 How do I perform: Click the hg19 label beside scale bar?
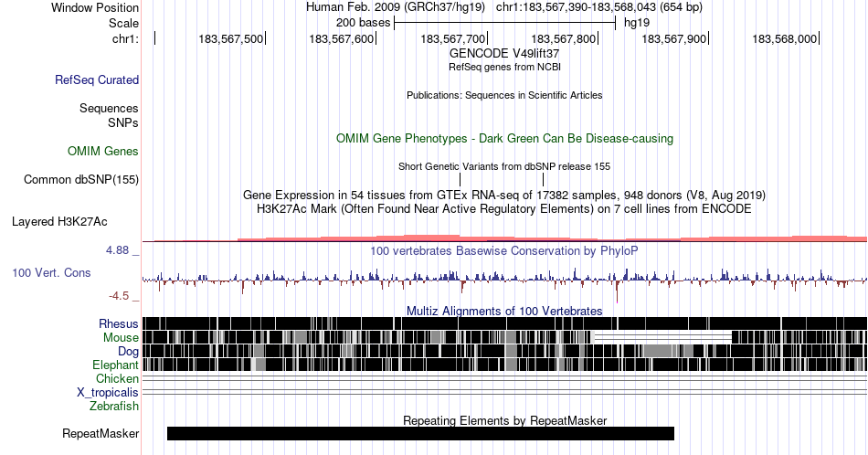637,23
